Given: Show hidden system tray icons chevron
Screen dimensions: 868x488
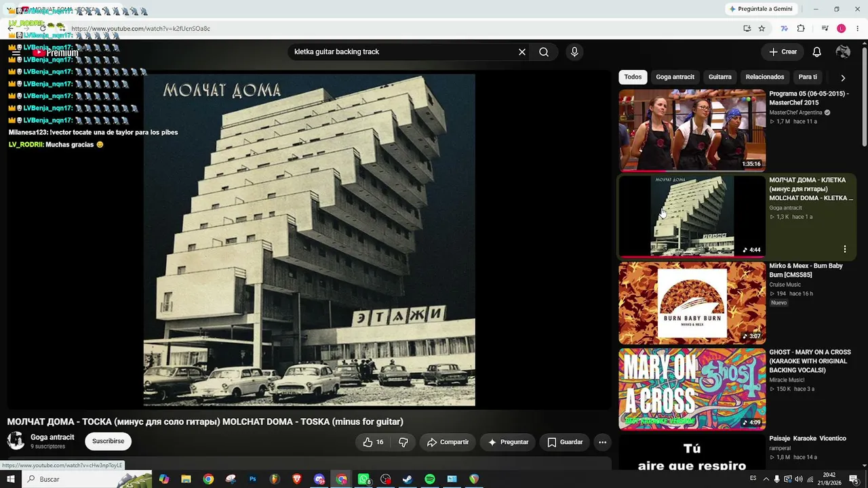Looking at the screenshot, I should tap(766, 479).
